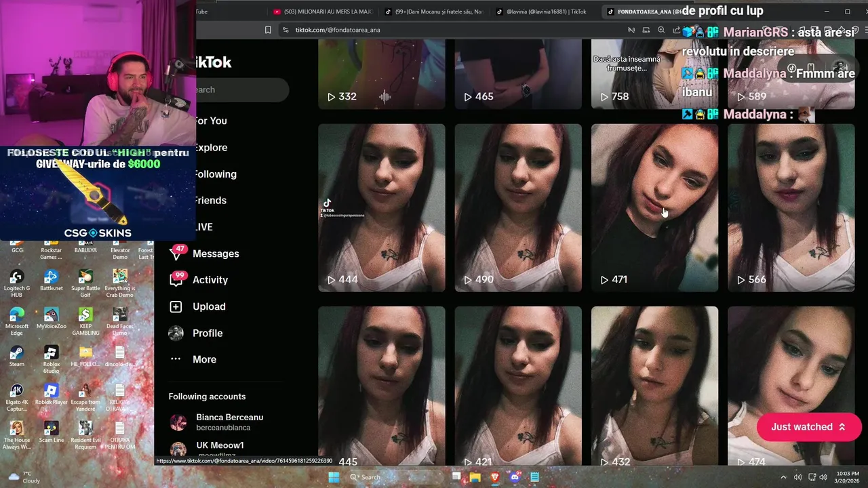Viewport: 868px width, 488px height.
Task: Click the site info icon in address bar
Action: tap(285, 30)
